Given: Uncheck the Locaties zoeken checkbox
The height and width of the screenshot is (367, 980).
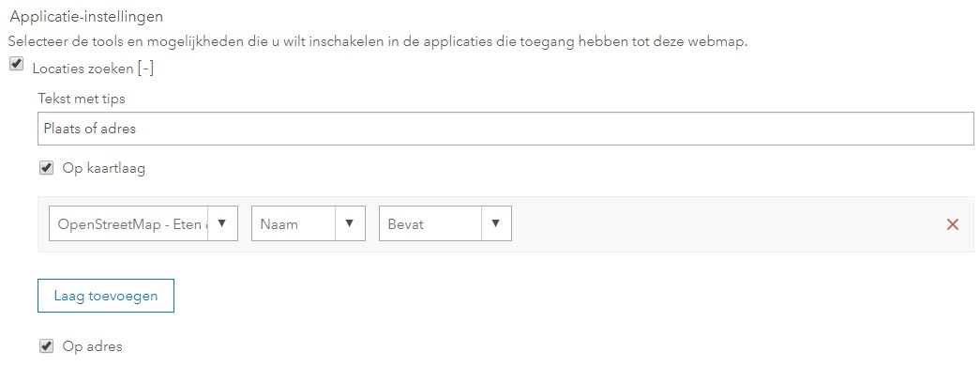Looking at the screenshot, I should (x=17, y=65).
